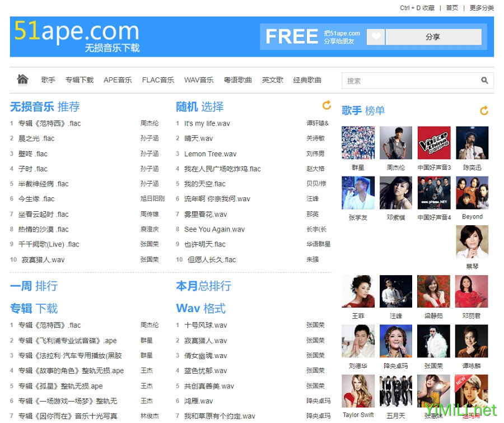Click artist 周传雄 beside 坐看云起时
The image size is (504, 423).
[x=150, y=214]
